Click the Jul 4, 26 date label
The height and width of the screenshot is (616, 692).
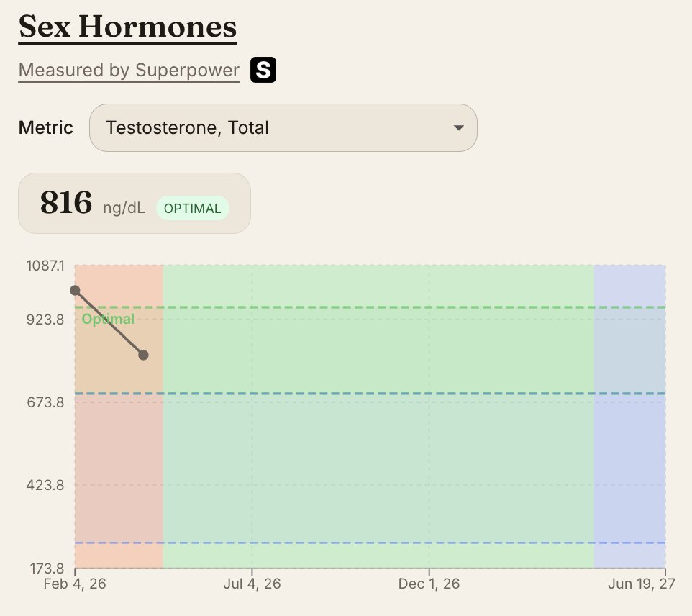[252, 584]
